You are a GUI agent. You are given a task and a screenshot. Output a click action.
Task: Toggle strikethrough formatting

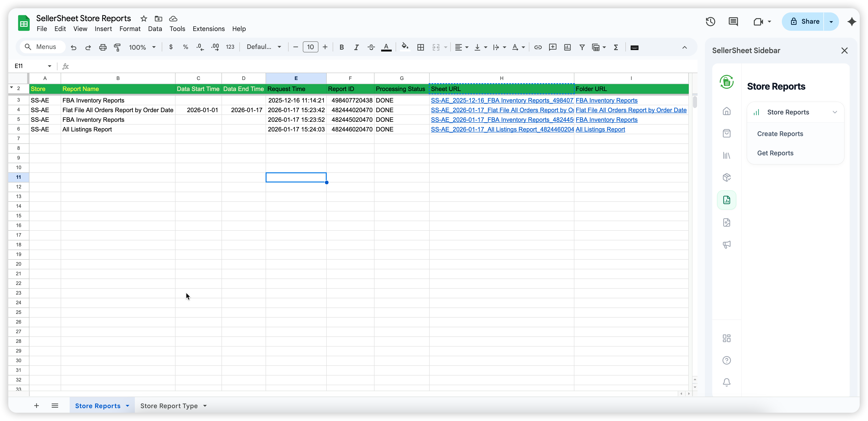371,47
